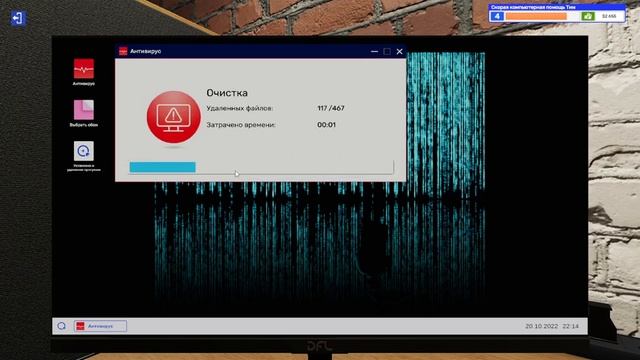The width and height of the screenshot is (640, 360).
Task: Click the exit door icon in top-left corner
Action: [18, 18]
